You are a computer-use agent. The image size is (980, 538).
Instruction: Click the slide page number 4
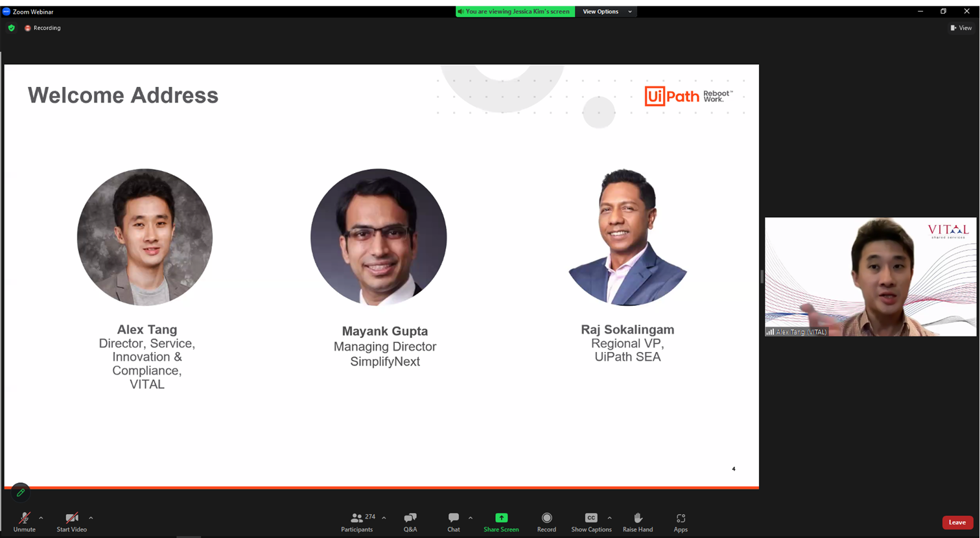tap(734, 469)
